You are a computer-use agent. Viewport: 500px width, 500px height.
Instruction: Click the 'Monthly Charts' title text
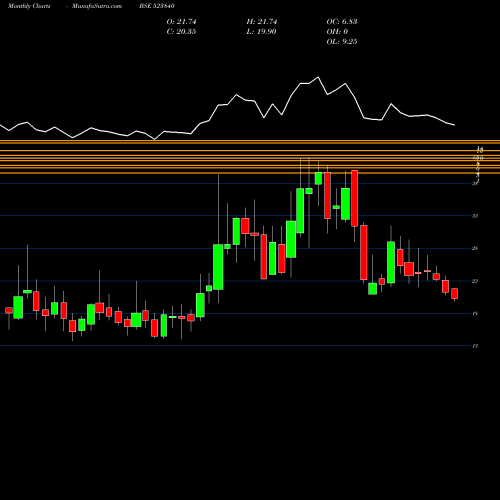[x=29, y=6]
